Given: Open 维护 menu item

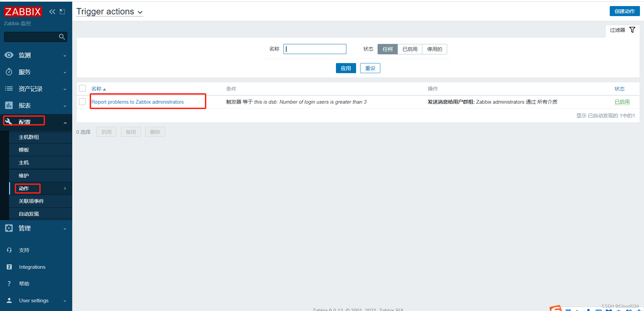Looking at the screenshot, I should (41, 175).
